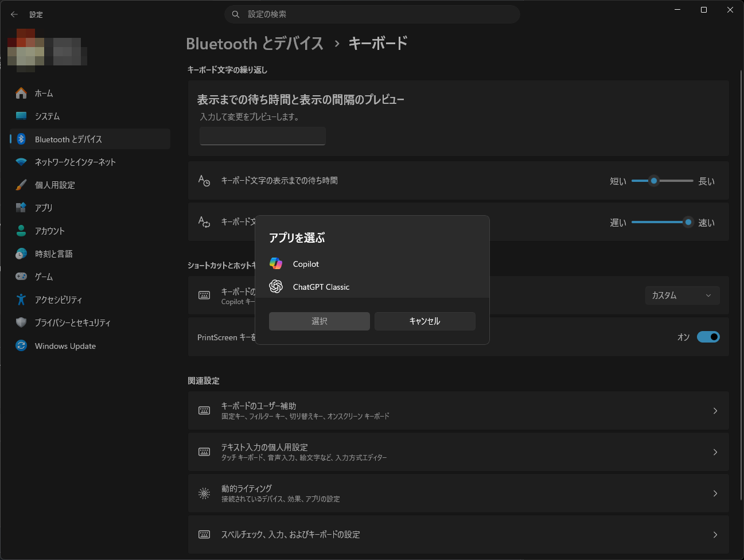Adjust the repeat rate slider thumb
Viewport: 744px width, 560px height.
point(688,222)
